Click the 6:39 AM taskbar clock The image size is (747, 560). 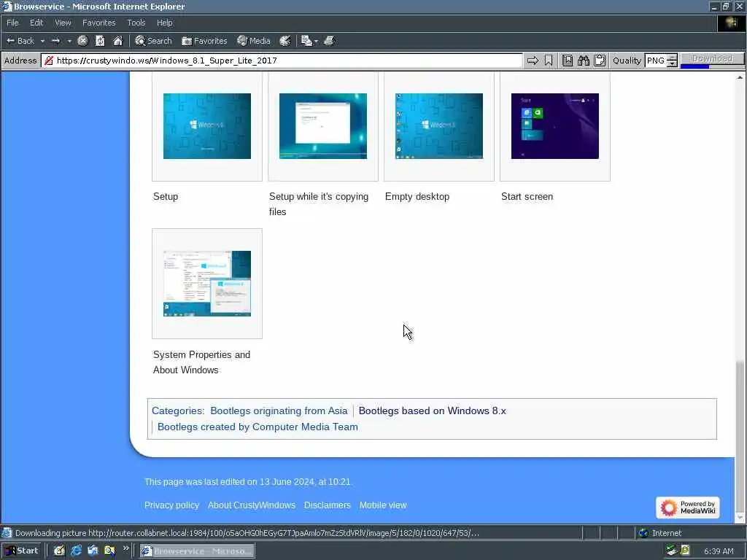[x=719, y=551]
